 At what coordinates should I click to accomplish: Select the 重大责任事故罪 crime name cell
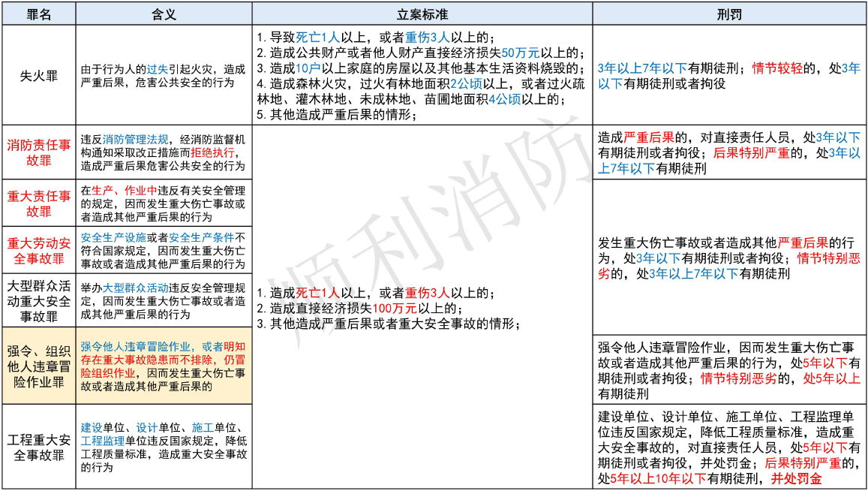point(38,203)
